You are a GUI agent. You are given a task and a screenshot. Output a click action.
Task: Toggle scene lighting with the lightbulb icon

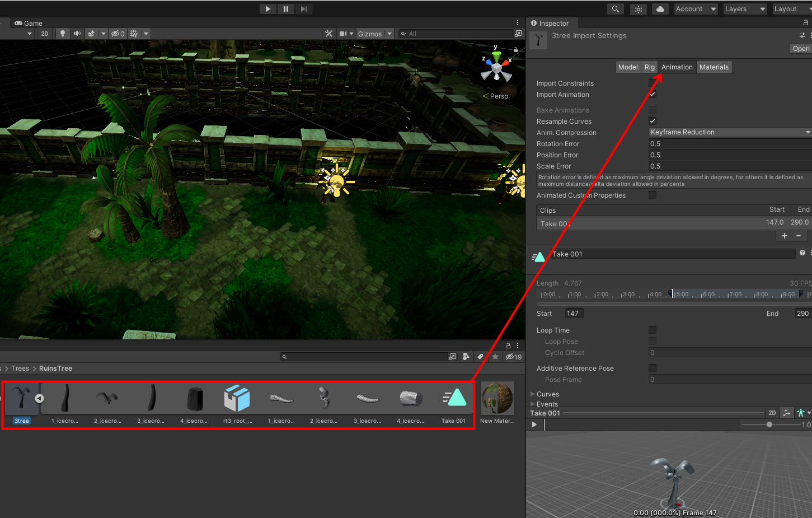(62, 34)
